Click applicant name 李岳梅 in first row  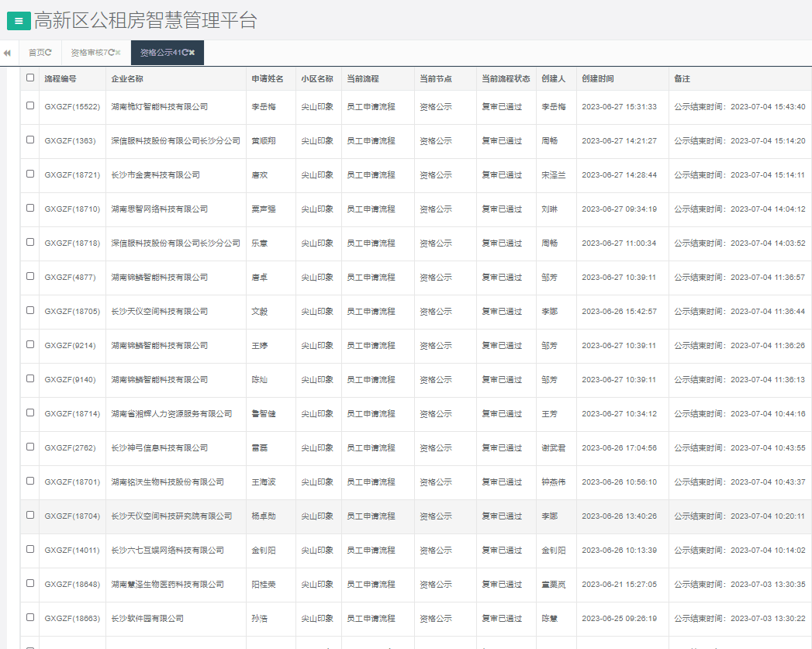[263, 107]
